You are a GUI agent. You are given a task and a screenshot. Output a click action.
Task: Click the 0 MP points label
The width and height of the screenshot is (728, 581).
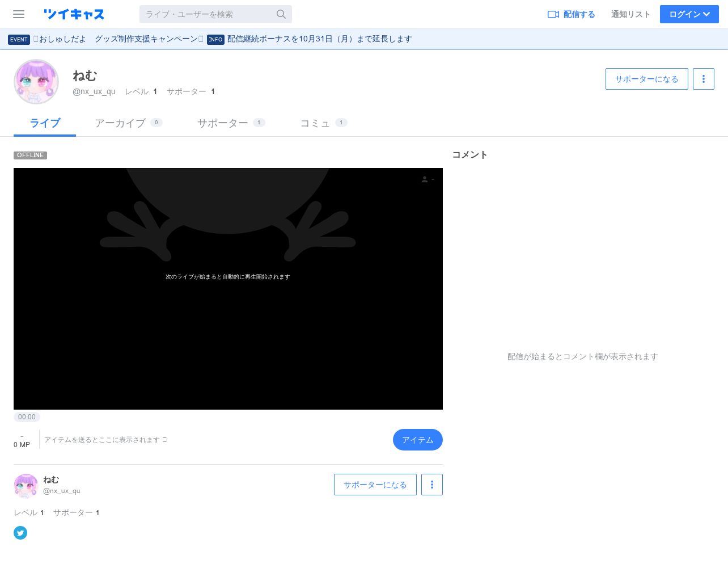tap(22, 445)
